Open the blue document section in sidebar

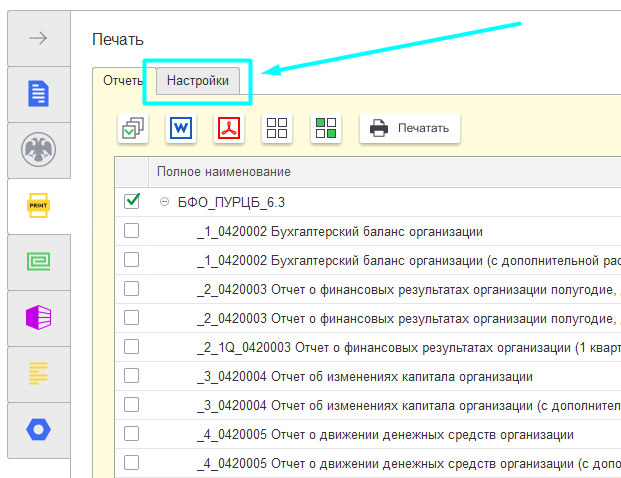38,95
